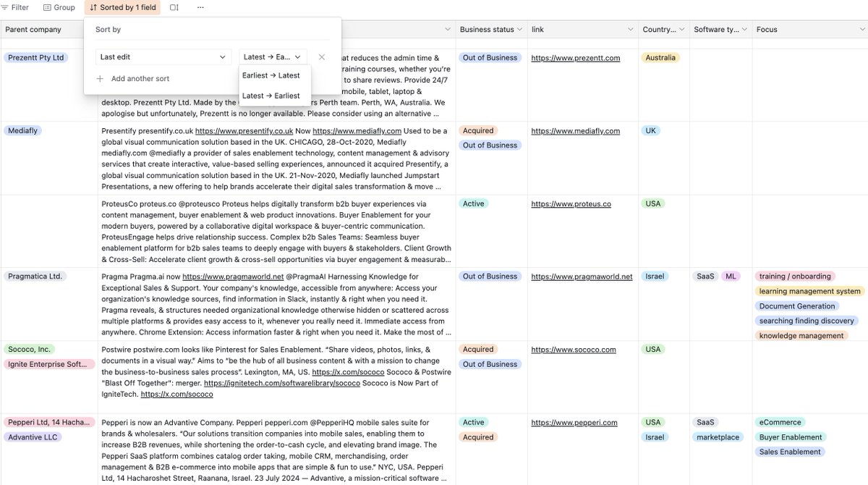868x485 pixels.
Task: Select the marketplace software type tag
Action: tap(718, 437)
